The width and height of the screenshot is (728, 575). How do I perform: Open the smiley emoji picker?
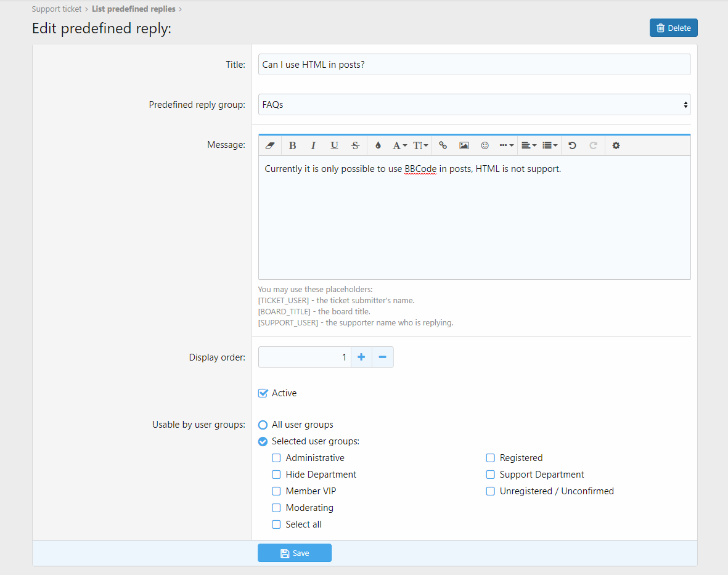(485, 145)
